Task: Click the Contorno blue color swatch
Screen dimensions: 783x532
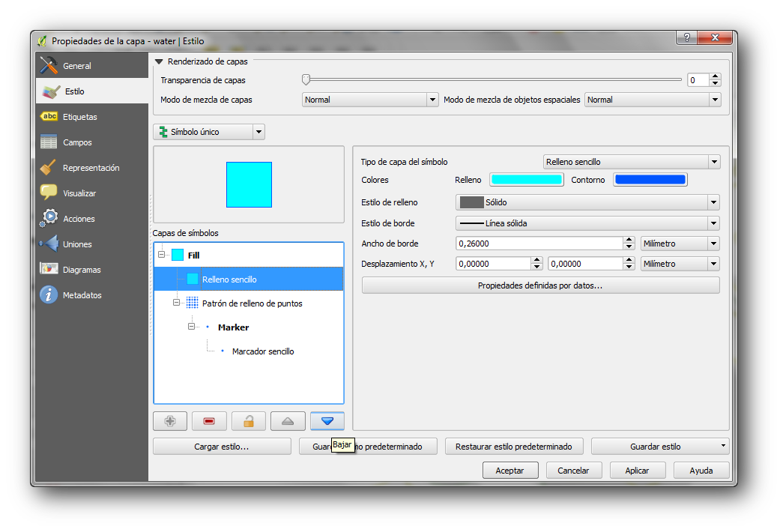Action: (x=650, y=180)
